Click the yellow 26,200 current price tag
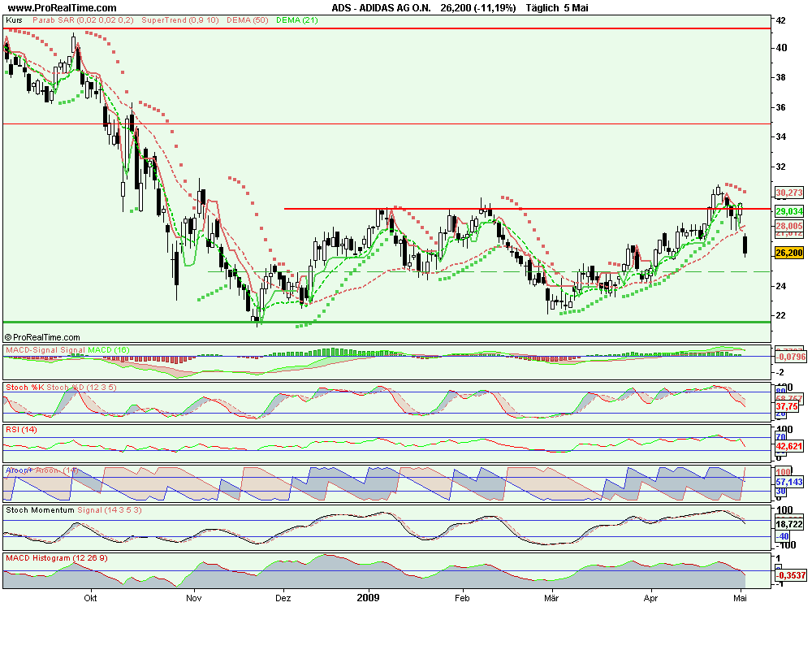The image size is (812, 650). pyautogui.click(x=789, y=253)
